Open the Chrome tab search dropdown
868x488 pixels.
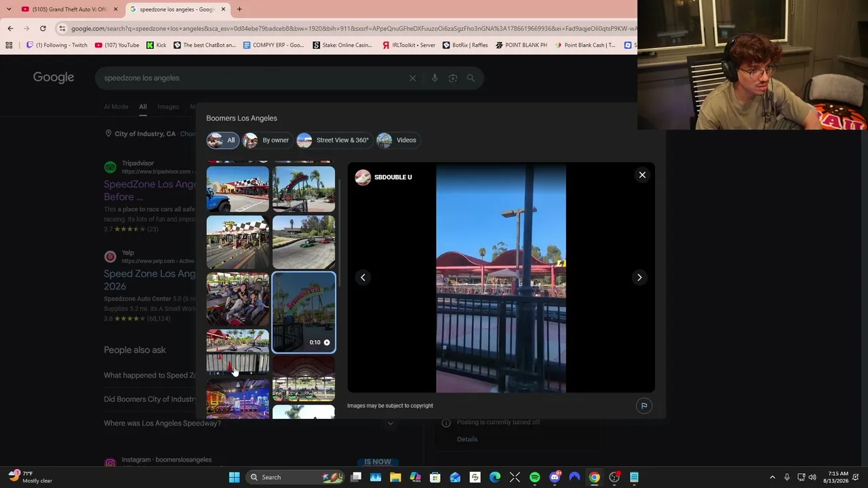(9, 9)
